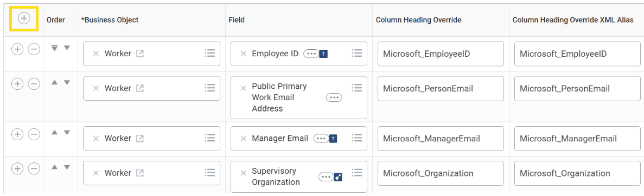Image resolution: width=644 pixels, height=196 pixels.
Task: Open Worker external link in Supervisory Organization row
Action: [x=139, y=173]
